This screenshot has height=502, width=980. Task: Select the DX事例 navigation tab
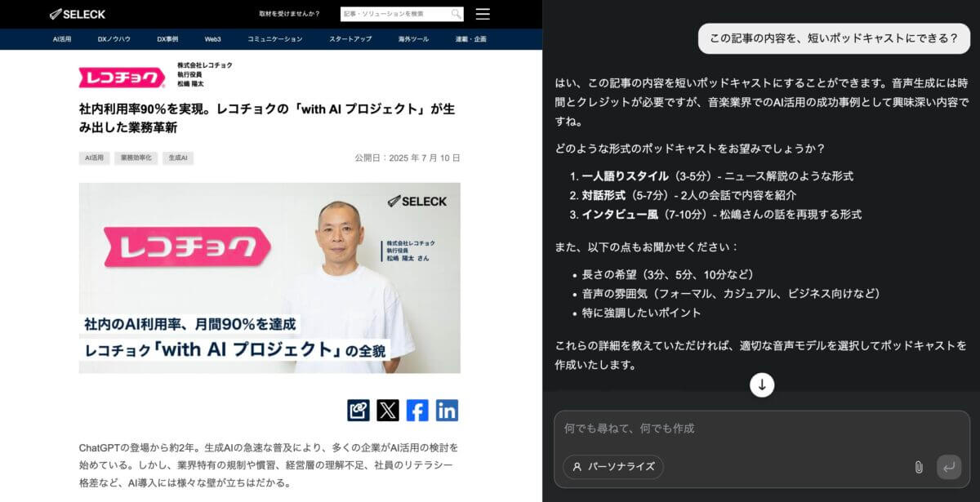pyautogui.click(x=167, y=39)
